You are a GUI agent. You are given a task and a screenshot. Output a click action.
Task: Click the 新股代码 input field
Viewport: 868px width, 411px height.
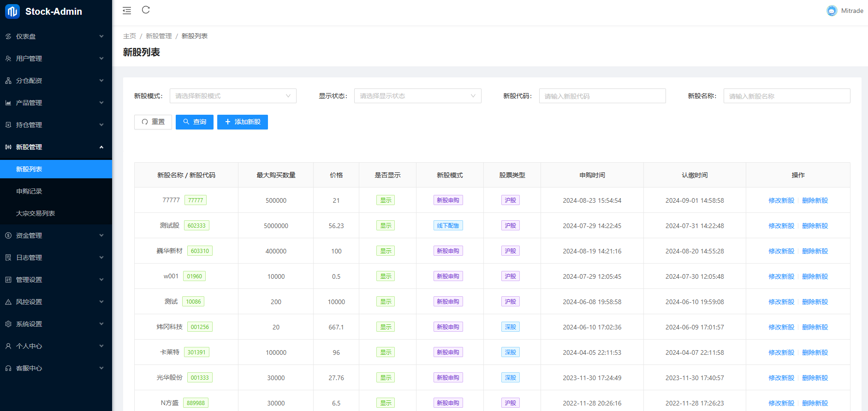[602, 96]
